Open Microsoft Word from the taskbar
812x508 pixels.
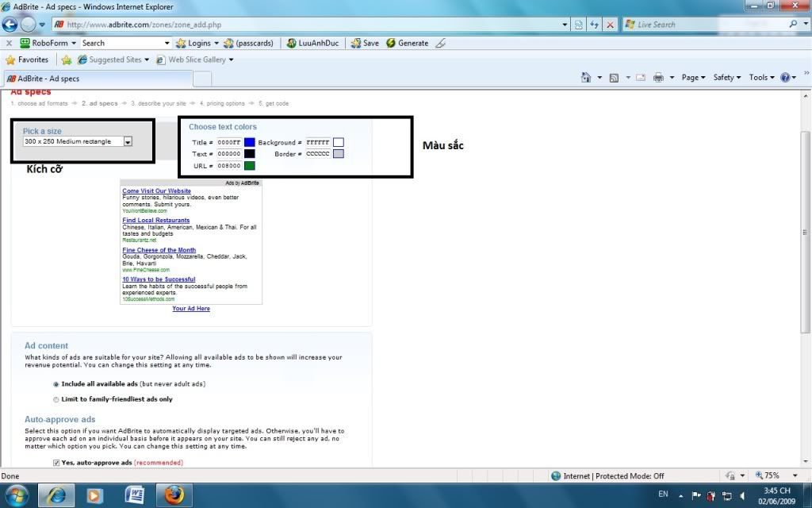[x=134, y=495]
